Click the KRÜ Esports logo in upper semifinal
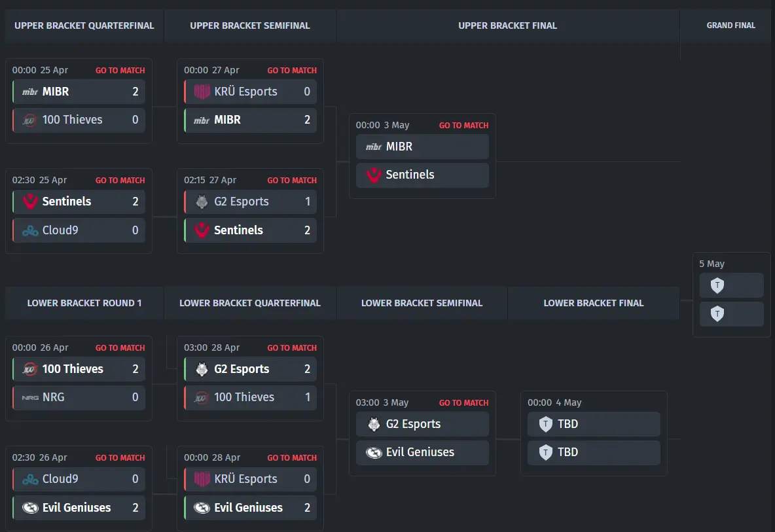This screenshot has height=532, width=775. click(x=202, y=92)
